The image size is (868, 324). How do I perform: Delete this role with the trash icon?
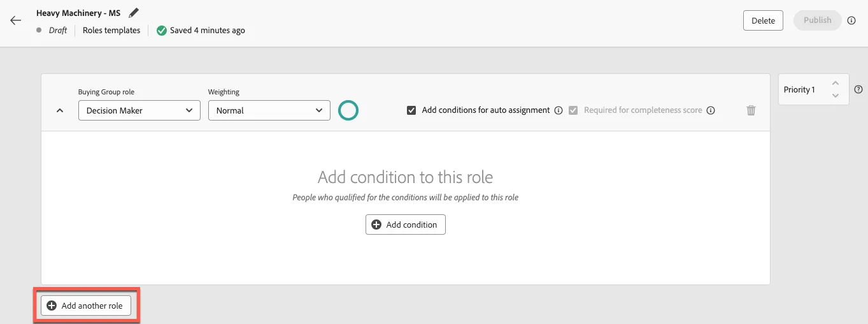(751, 110)
